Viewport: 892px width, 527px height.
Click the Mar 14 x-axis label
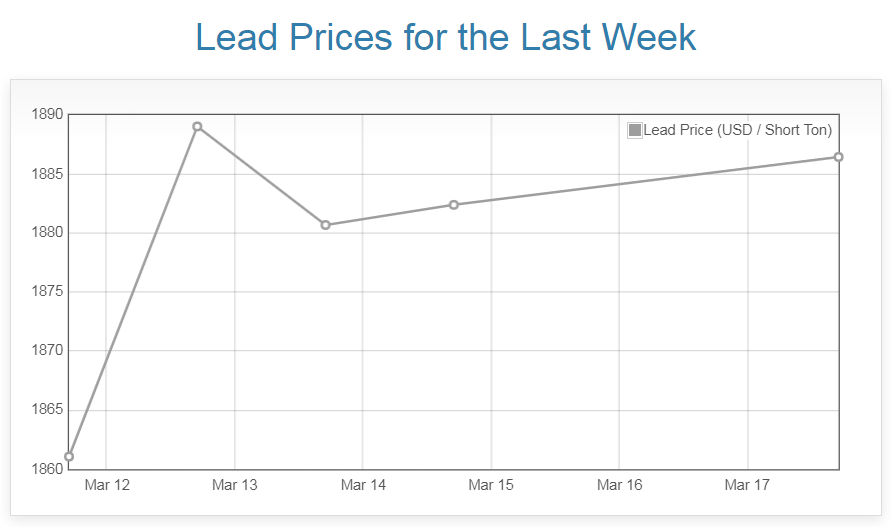pos(363,485)
